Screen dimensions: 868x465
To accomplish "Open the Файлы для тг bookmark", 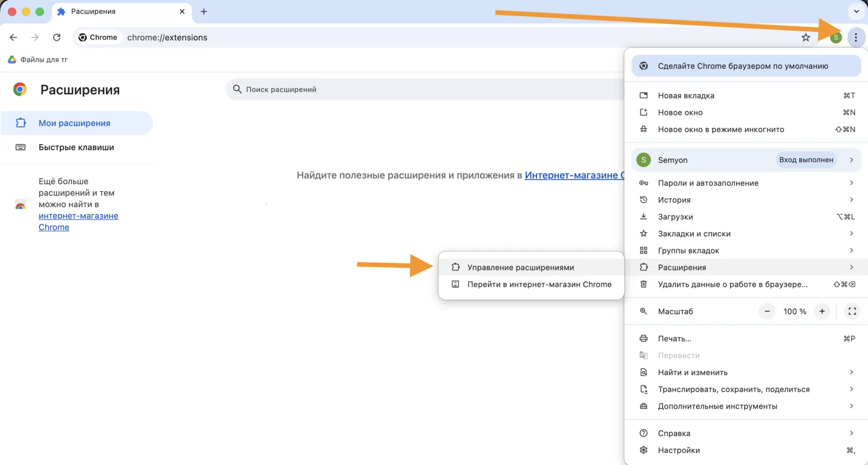I will coord(38,60).
